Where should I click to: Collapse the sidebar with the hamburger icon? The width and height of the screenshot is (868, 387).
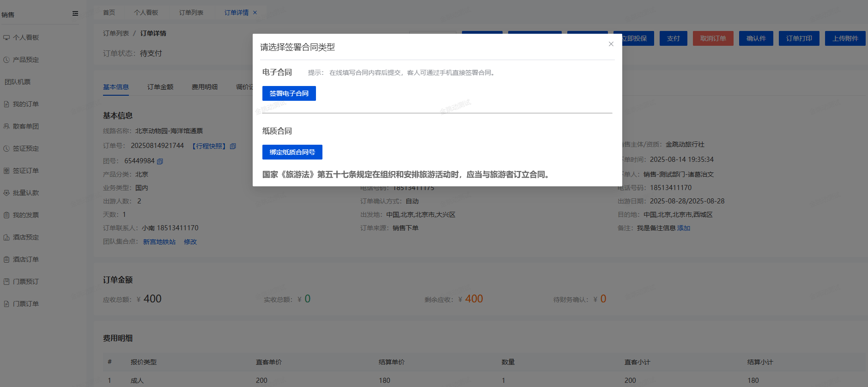(x=75, y=14)
